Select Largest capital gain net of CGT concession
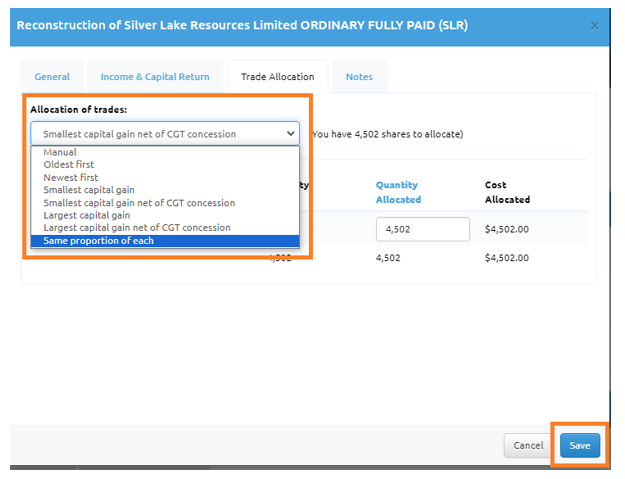This screenshot has height=479, width=625. pyautogui.click(x=136, y=228)
